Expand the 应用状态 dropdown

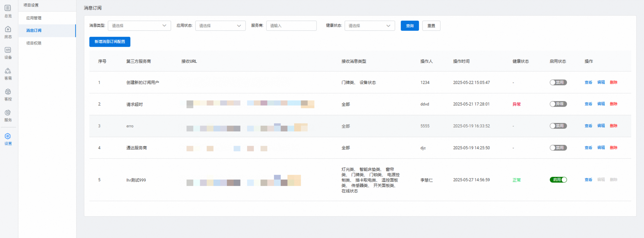tap(220, 26)
